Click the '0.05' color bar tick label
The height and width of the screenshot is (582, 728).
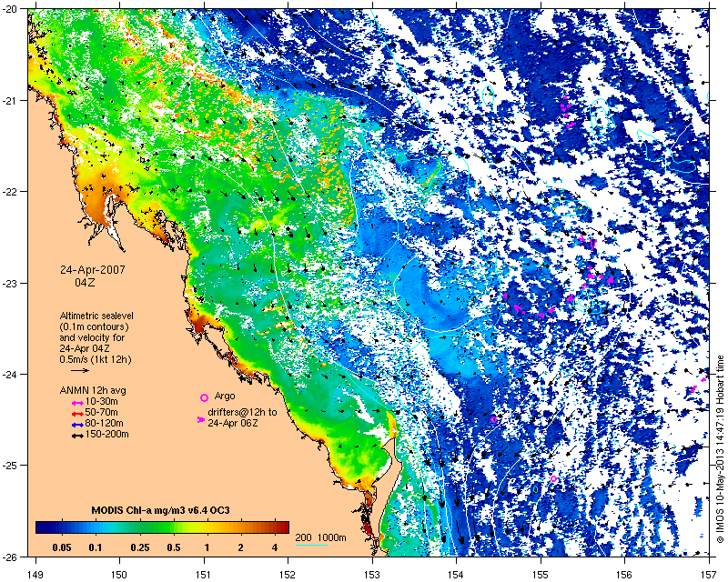coord(62,547)
